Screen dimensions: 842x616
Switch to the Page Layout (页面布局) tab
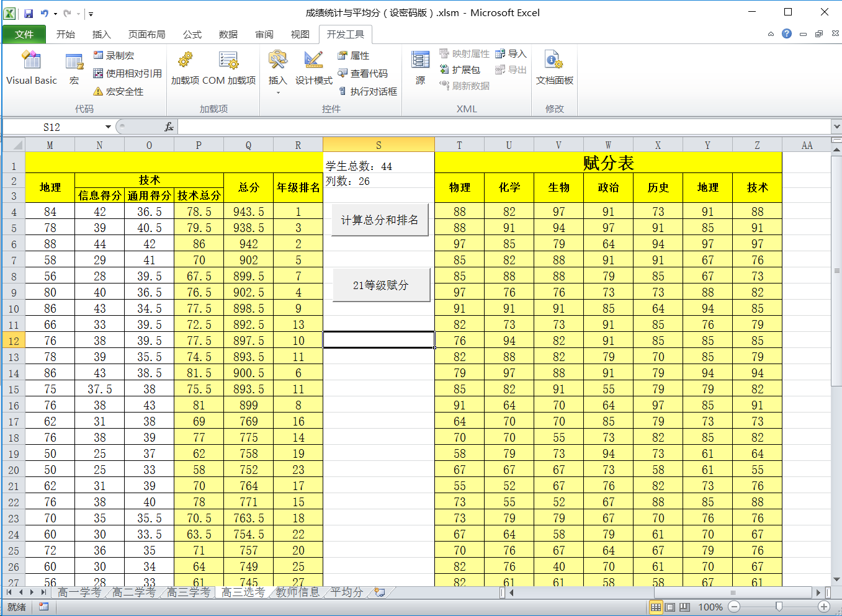coord(146,34)
